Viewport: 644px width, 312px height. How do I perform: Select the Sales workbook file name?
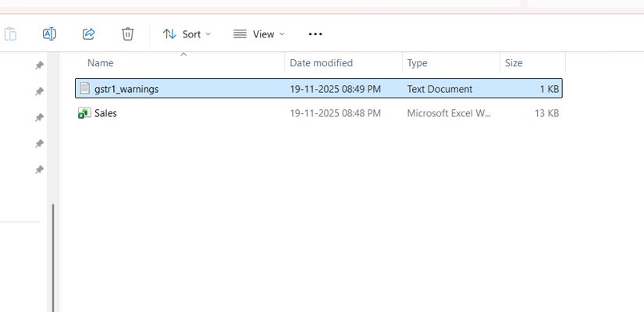[x=105, y=113]
